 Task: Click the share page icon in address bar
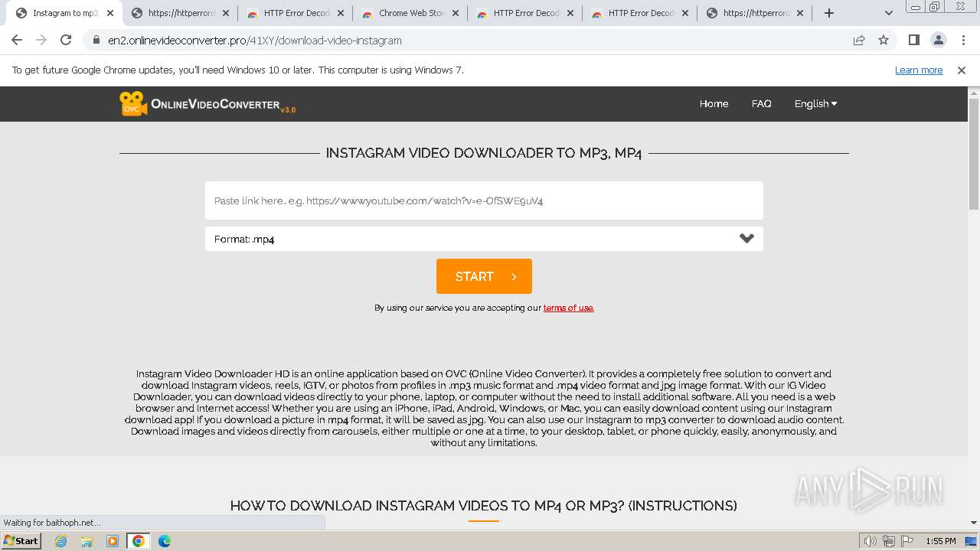click(x=859, y=40)
